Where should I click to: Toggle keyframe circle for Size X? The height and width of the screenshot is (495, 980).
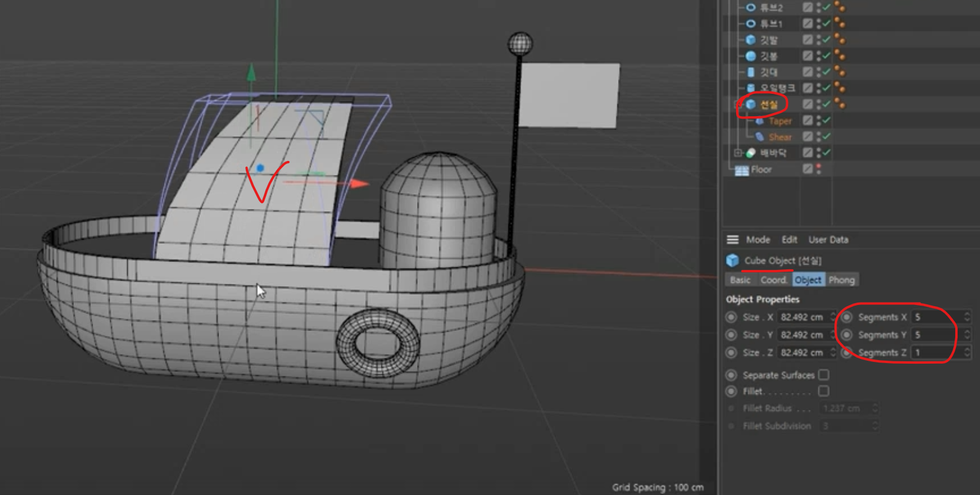731,317
